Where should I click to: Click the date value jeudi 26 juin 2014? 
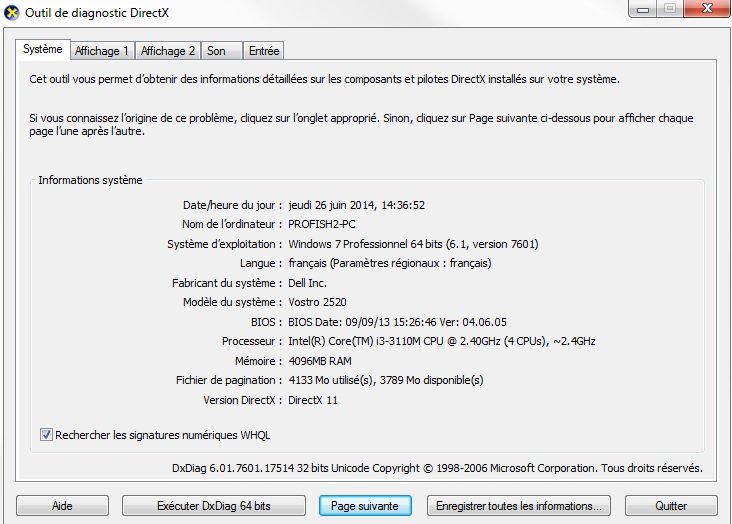356,205
